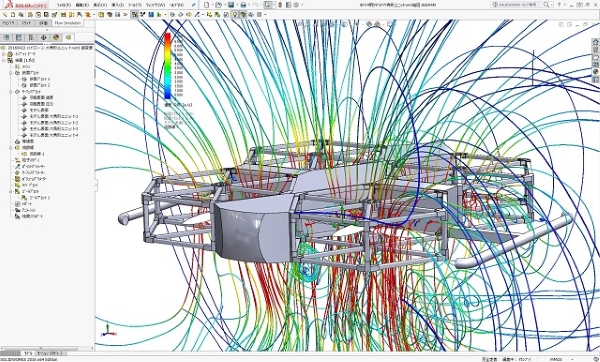Collapse the サーフェスプロット surface plots node
Viewport: 600px width, 362px height.
coord(11,92)
